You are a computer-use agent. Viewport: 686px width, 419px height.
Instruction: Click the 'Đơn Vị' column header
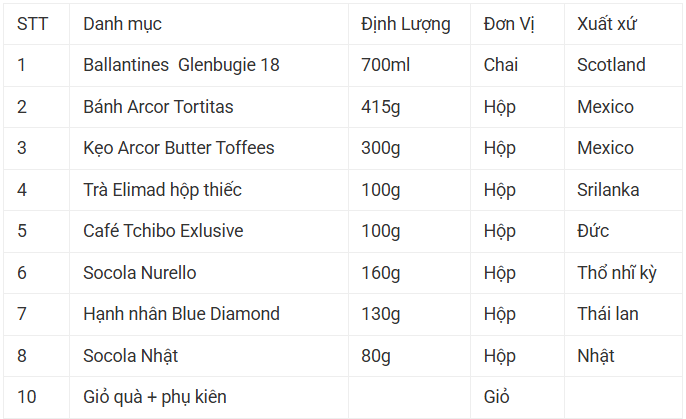pos(509,24)
